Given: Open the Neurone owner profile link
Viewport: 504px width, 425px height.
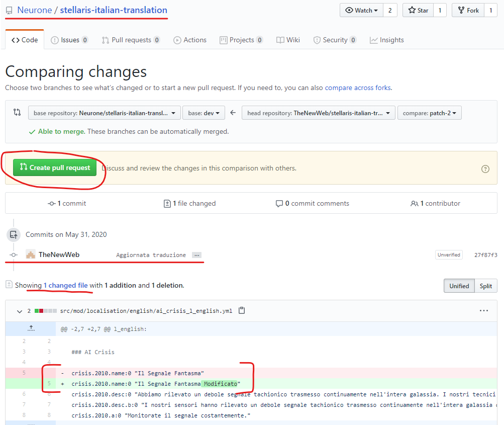Looking at the screenshot, I should click(x=34, y=10).
